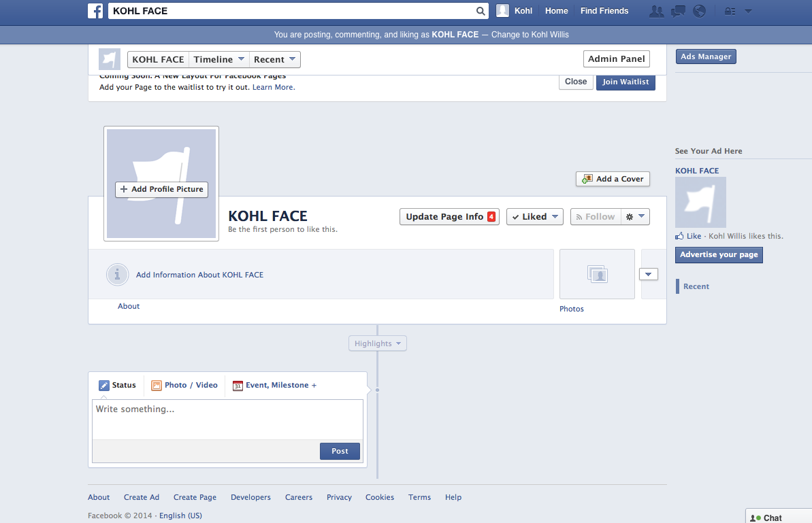
Task: Open the Highlights dropdown
Action: point(378,343)
